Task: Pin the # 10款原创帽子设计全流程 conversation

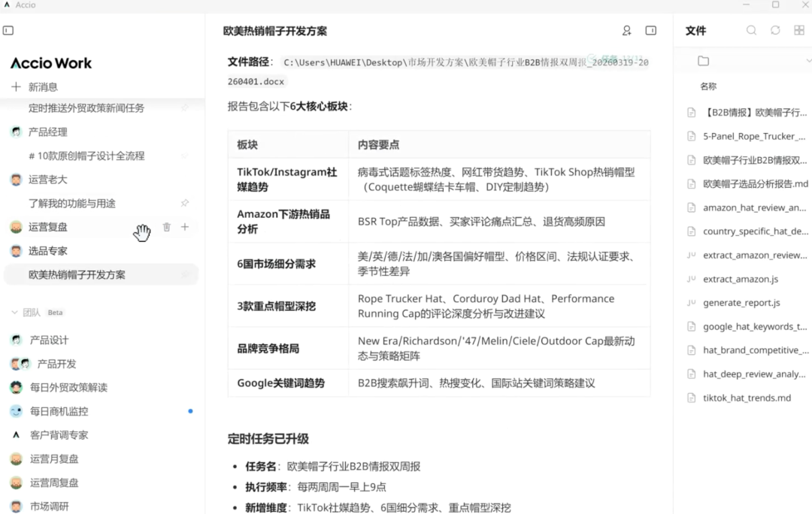Action: pos(185,156)
